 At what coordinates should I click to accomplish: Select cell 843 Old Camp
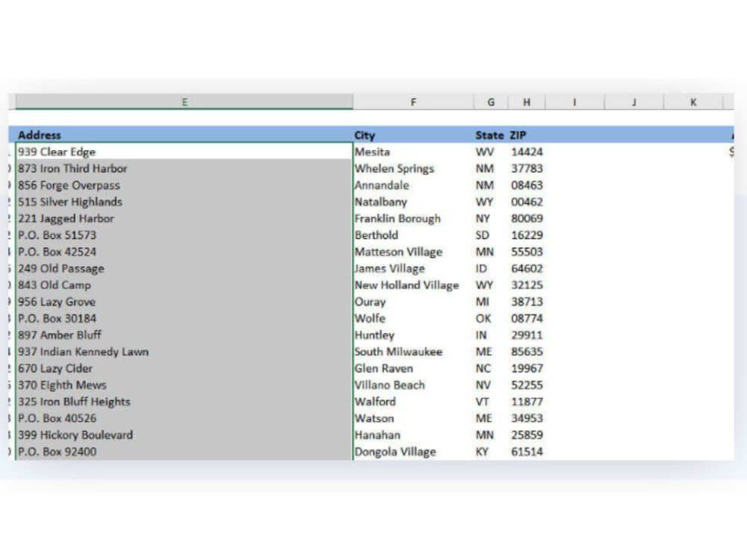[x=185, y=284]
